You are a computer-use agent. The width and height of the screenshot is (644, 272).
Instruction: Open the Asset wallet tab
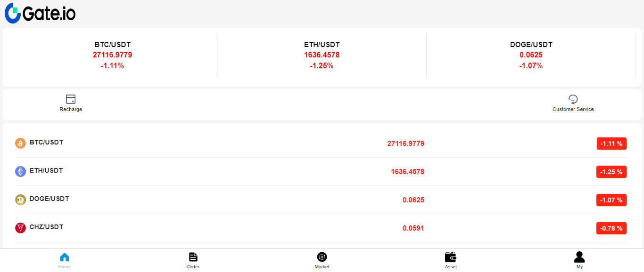point(451,260)
